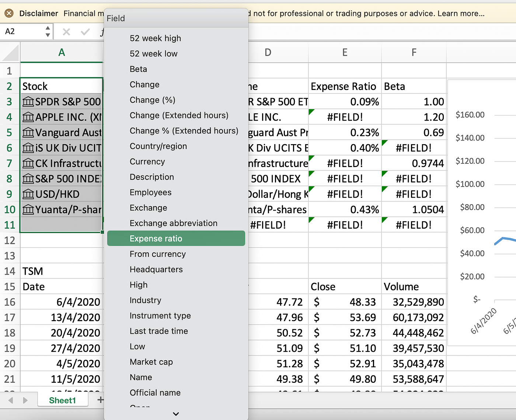Select column D header
The width and height of the screenshot is (516, 420).
click(278, 52)
